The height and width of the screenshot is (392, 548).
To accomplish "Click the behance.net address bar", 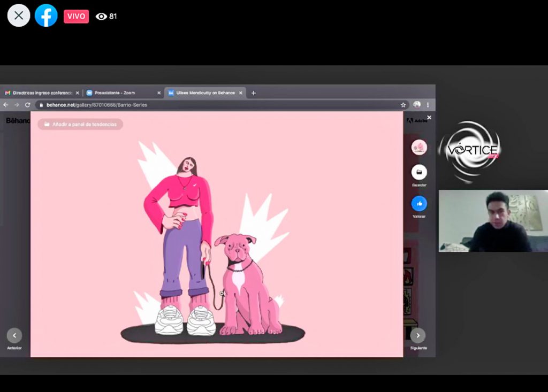I will coord(222,105).
